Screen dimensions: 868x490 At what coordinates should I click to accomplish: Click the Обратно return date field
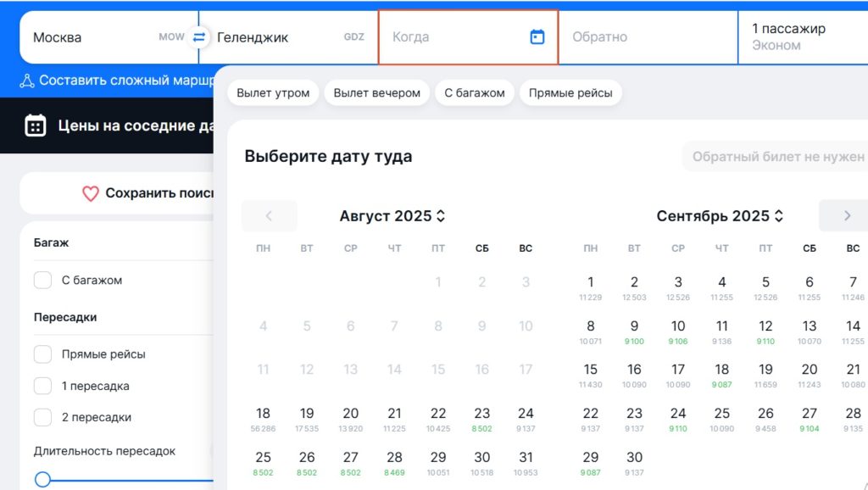pyautogui.click(x=648, y=36)
